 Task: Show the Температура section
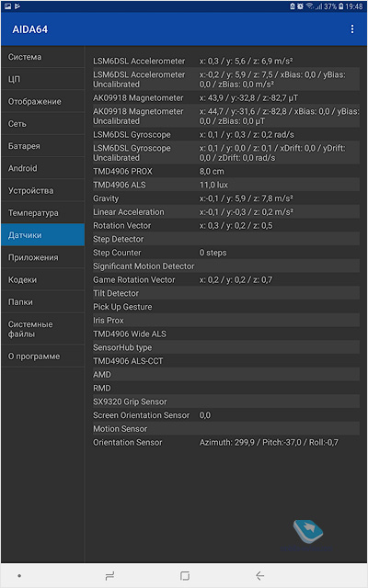click(43, 212)
